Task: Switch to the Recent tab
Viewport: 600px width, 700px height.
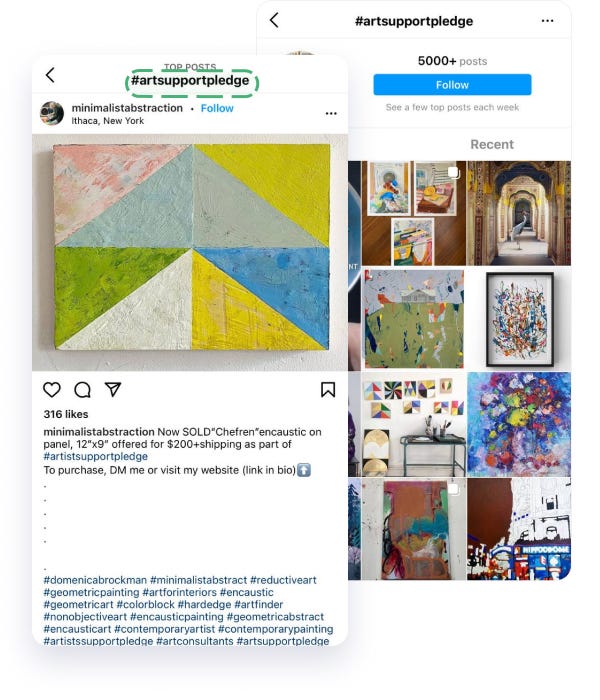Action: 492,144
